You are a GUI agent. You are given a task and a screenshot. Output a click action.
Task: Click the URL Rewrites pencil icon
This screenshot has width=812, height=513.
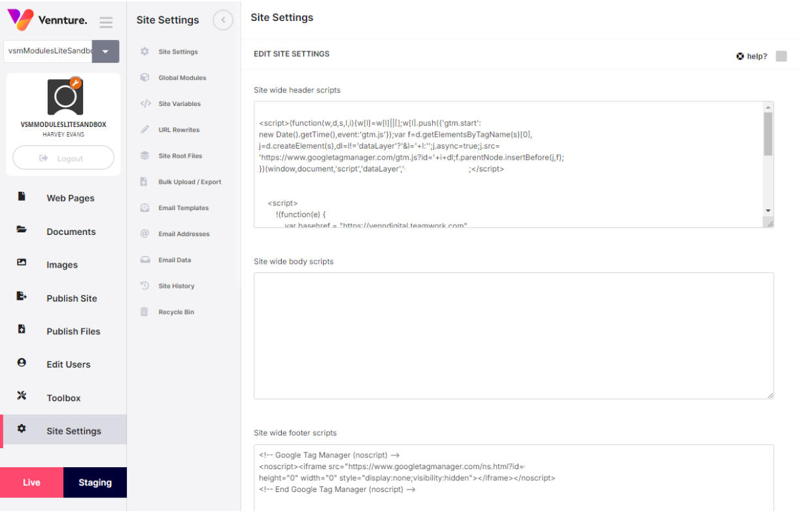(x=144, y=130)
